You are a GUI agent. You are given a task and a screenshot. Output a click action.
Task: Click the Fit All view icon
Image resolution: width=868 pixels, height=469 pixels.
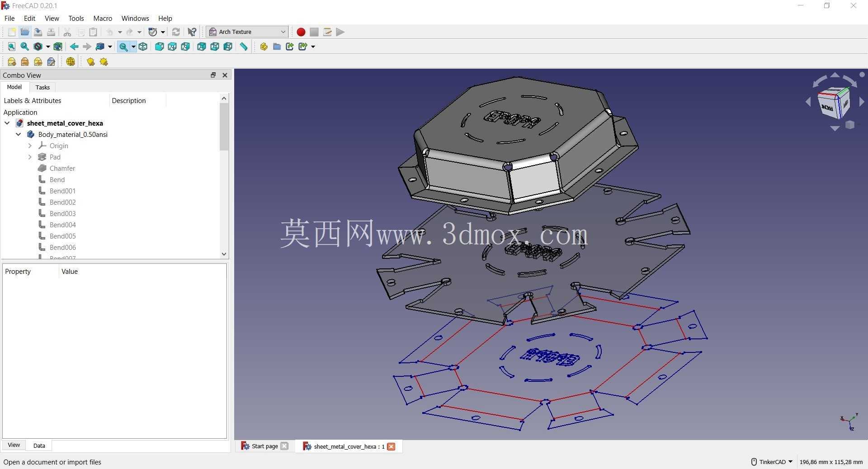click(x=12, y=47)
